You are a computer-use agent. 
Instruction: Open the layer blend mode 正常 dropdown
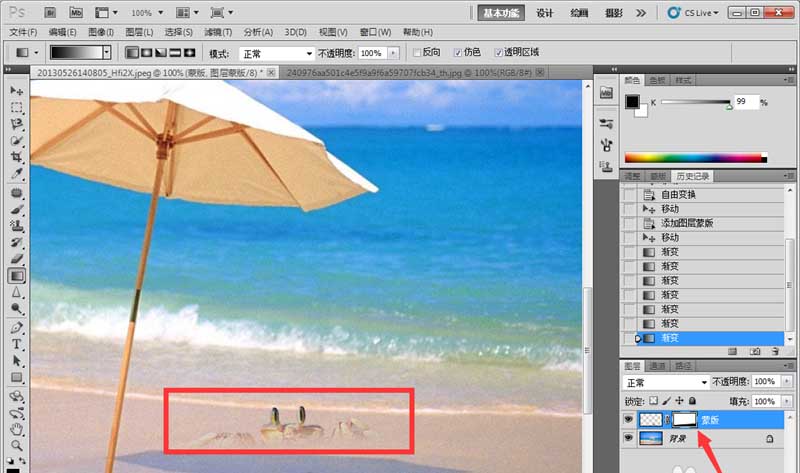click(x=665, y=382)
